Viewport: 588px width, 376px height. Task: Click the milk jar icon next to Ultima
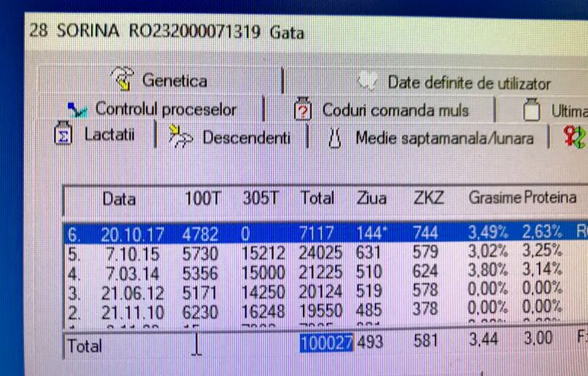click(x=532, y=110)
